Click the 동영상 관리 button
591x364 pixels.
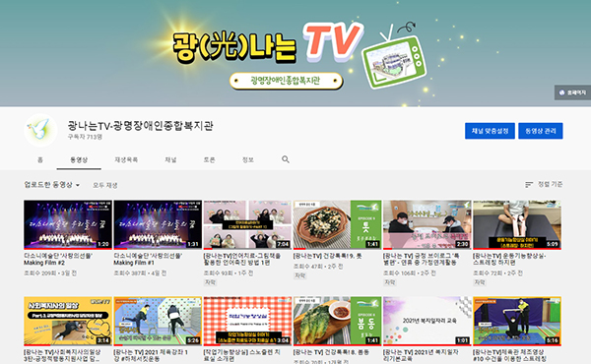(x=541, y=131)
